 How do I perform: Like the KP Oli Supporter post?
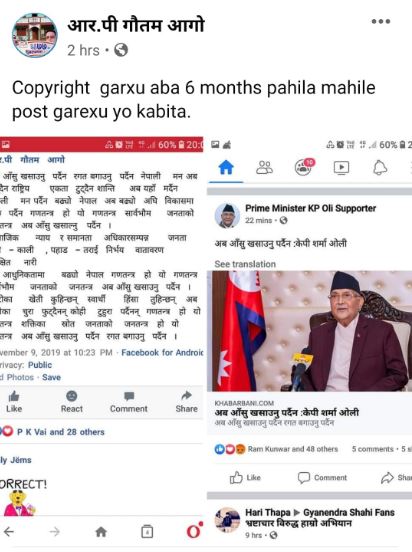point(245,478)
